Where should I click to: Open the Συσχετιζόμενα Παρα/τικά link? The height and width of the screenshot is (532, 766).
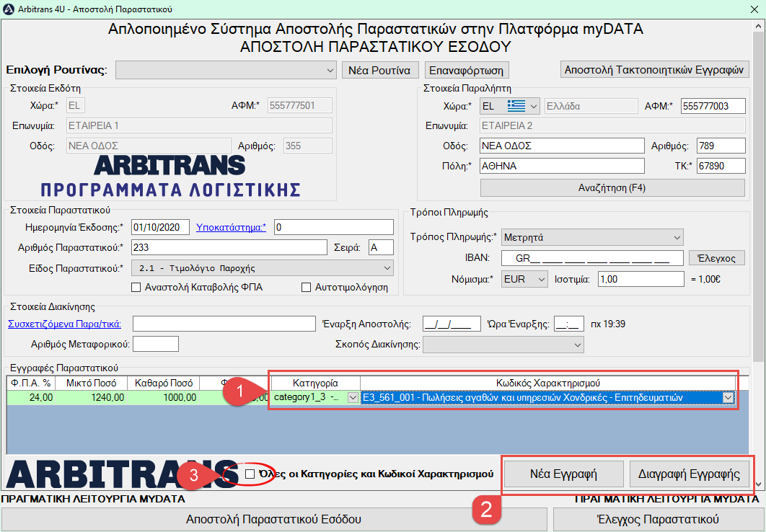point(64,324)
